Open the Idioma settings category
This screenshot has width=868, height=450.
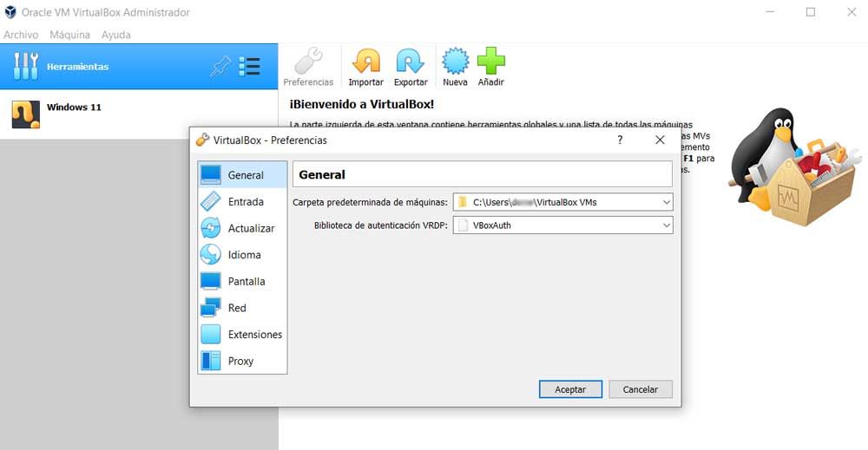click(242, 255)
